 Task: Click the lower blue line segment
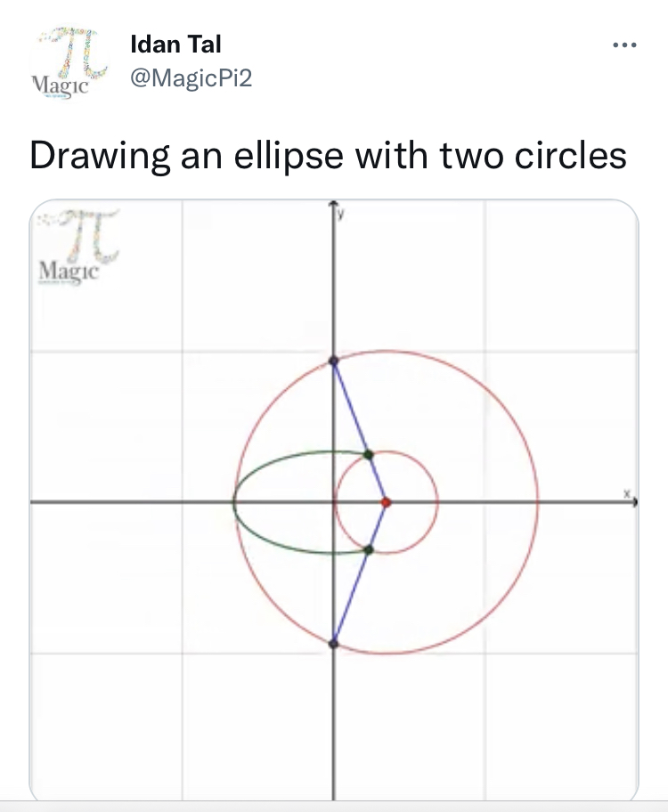point(352,596)
